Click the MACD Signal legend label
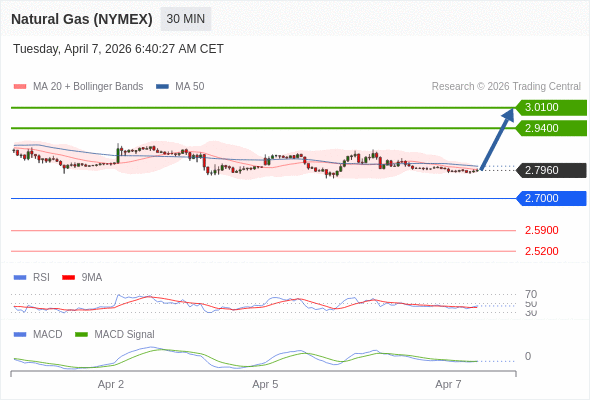590x400 pixels. [x=124, y=335]
